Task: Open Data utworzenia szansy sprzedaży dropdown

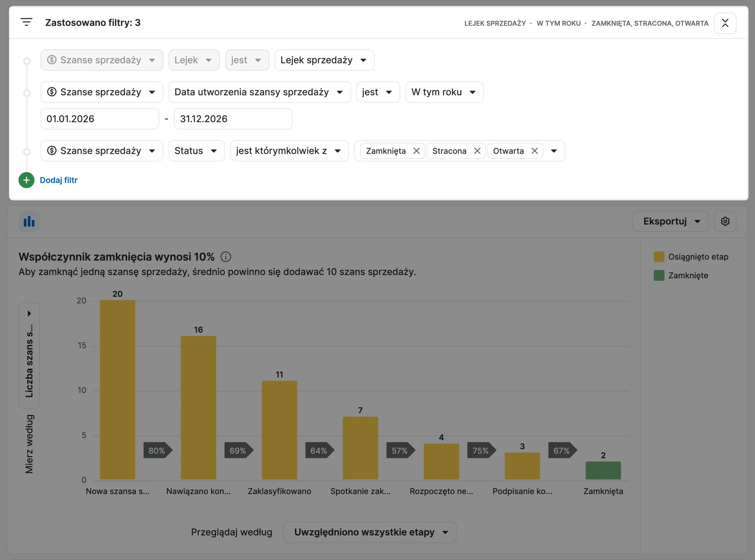Action: coord(260,92)
